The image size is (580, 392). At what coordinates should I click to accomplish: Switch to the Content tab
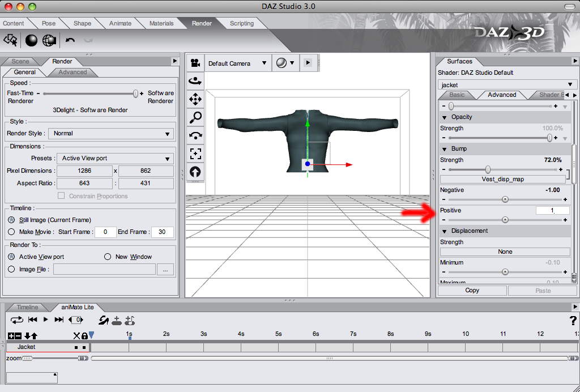[x=14, y=23]
